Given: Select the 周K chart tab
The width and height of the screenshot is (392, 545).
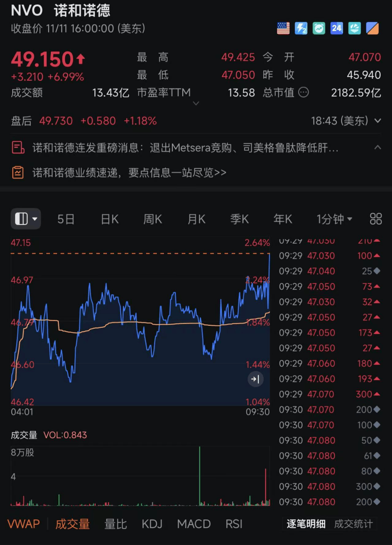Looking at the screenshot, I should click(153, 219).
